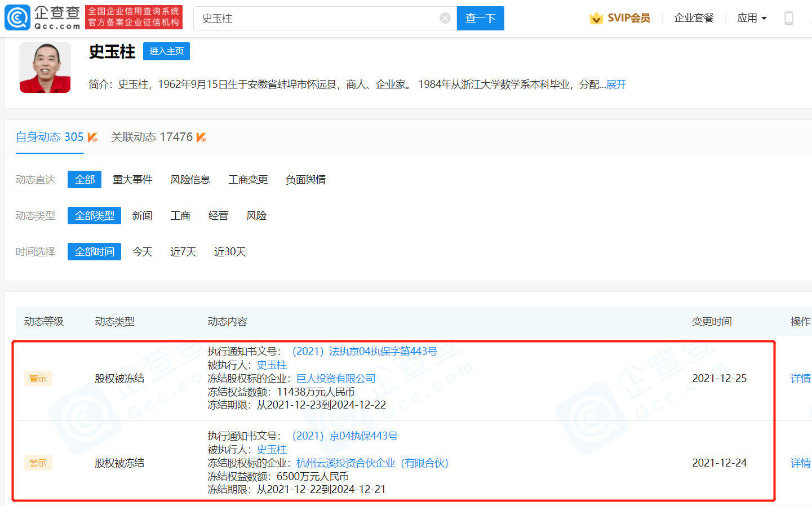Click the 警示 badge on the first record
The height and width of the screenshot is (506, 812).
[38, 378]
